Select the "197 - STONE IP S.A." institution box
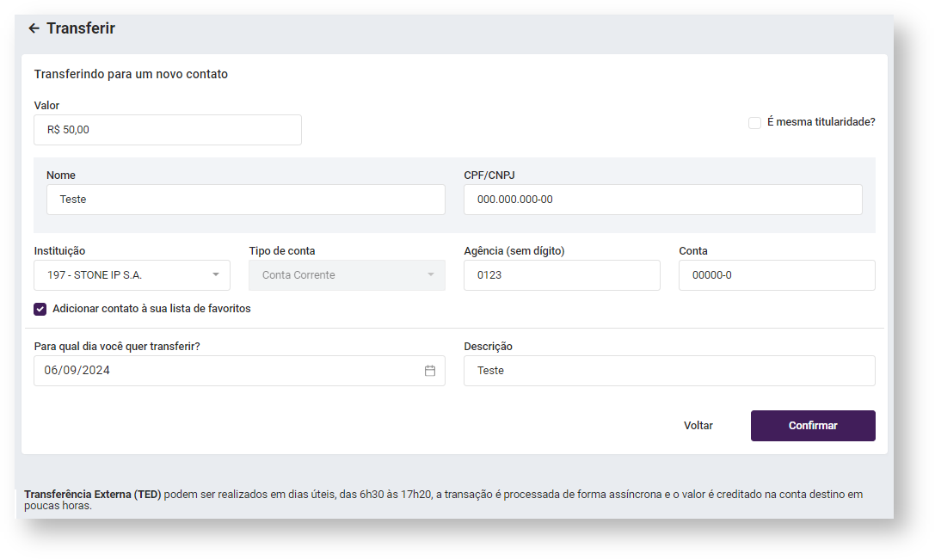Image resolution: width=935 pixels, height=560 pixels. (120, 275)
